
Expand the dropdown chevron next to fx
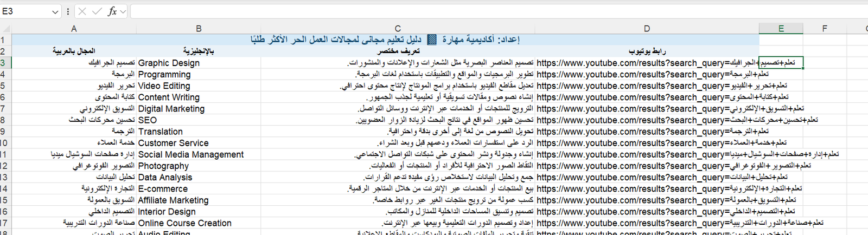(123, 11)
